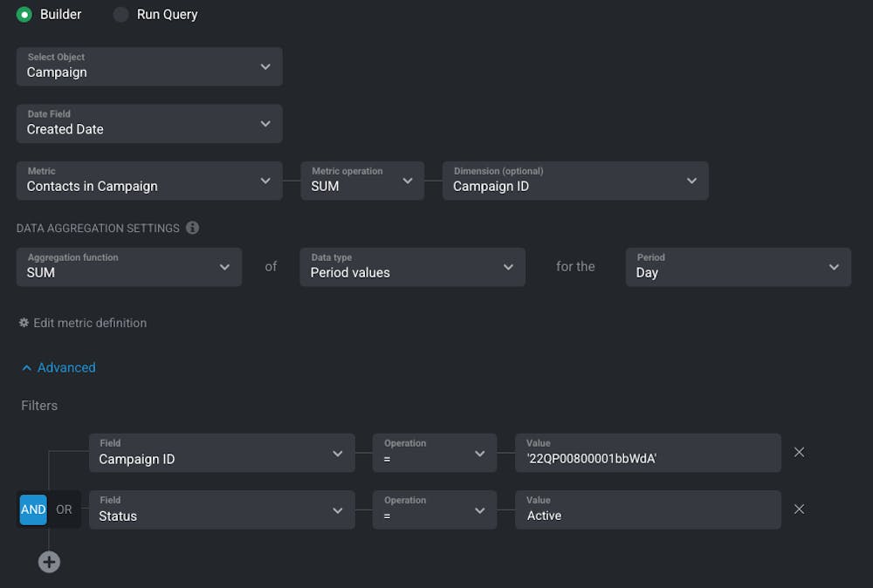Screen dimensions: 873x588
Task: Click the info icon next to Data Aggregation Settings
Action: pos(192,228)
